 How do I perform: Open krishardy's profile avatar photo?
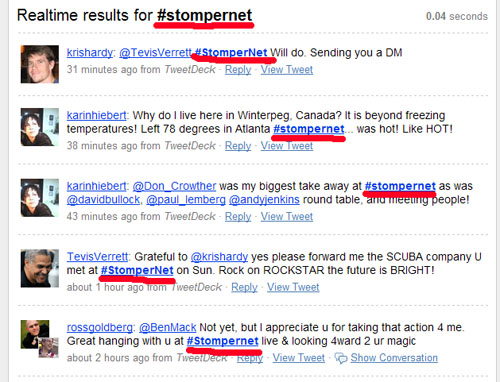(40, 64)
